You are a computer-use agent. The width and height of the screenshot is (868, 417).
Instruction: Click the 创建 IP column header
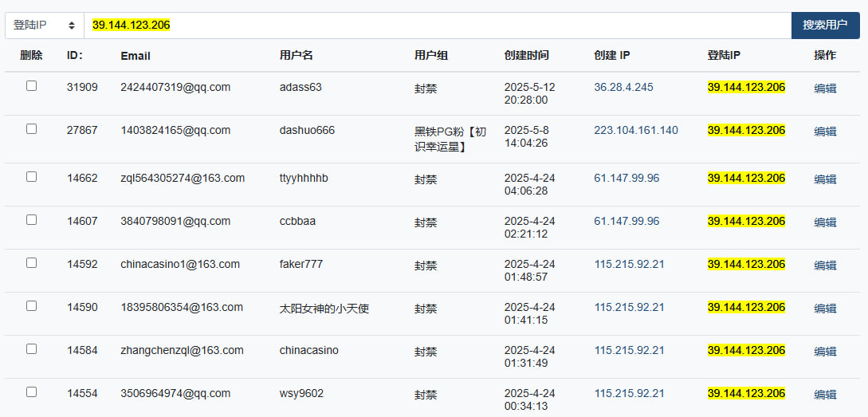tap(611, 55)
